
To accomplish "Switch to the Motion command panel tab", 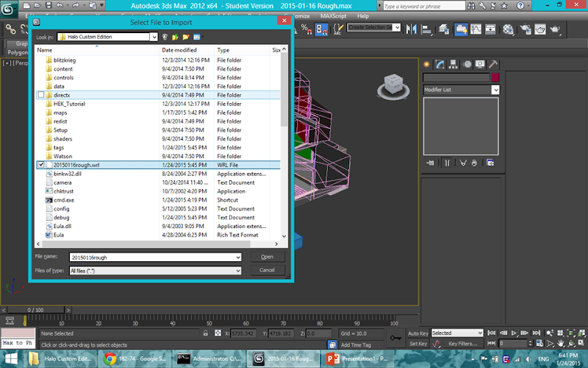I will point(467,65).
